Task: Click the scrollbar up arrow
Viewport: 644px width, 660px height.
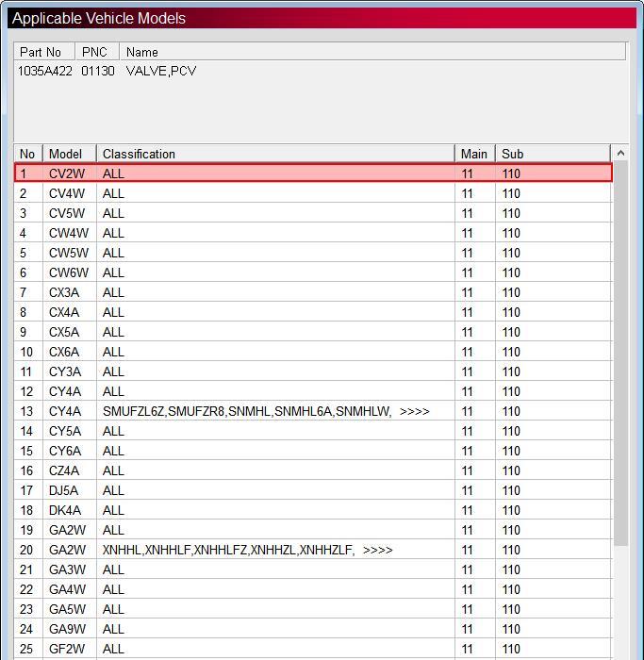Action: [620, 153]
